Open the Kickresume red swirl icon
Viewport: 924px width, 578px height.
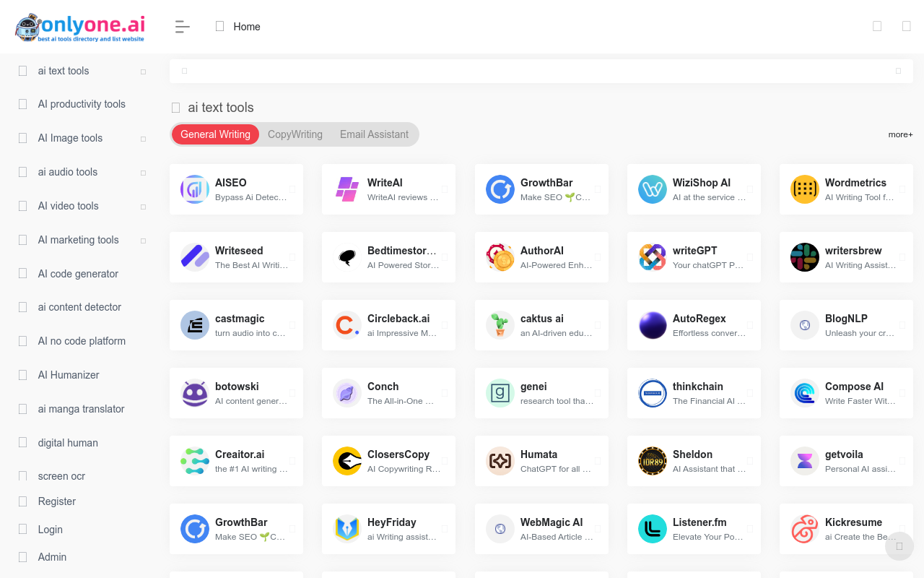805,529
